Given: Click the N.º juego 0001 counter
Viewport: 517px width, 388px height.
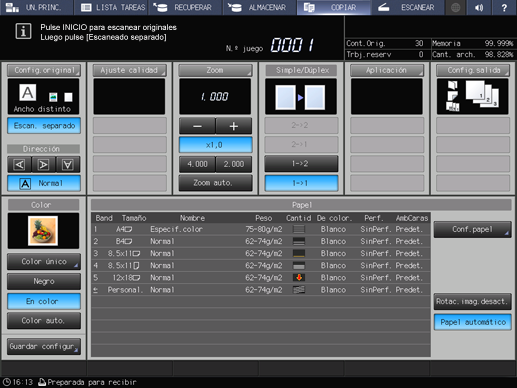Looking at the screenshot, I should (x=292, y=45).
